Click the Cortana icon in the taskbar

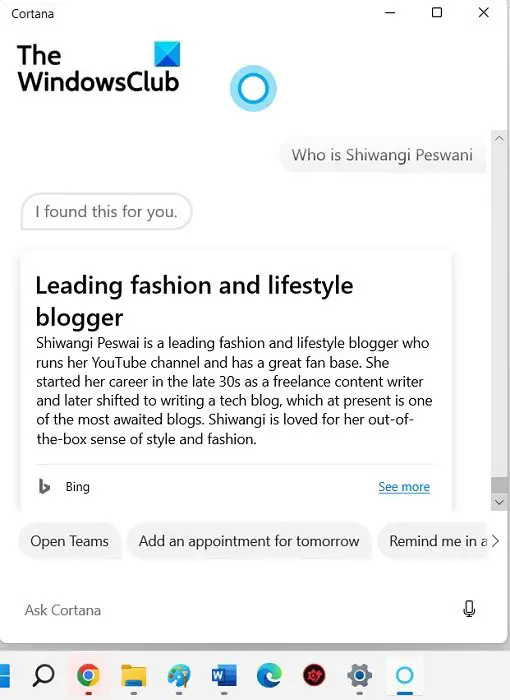click(405, 675)
